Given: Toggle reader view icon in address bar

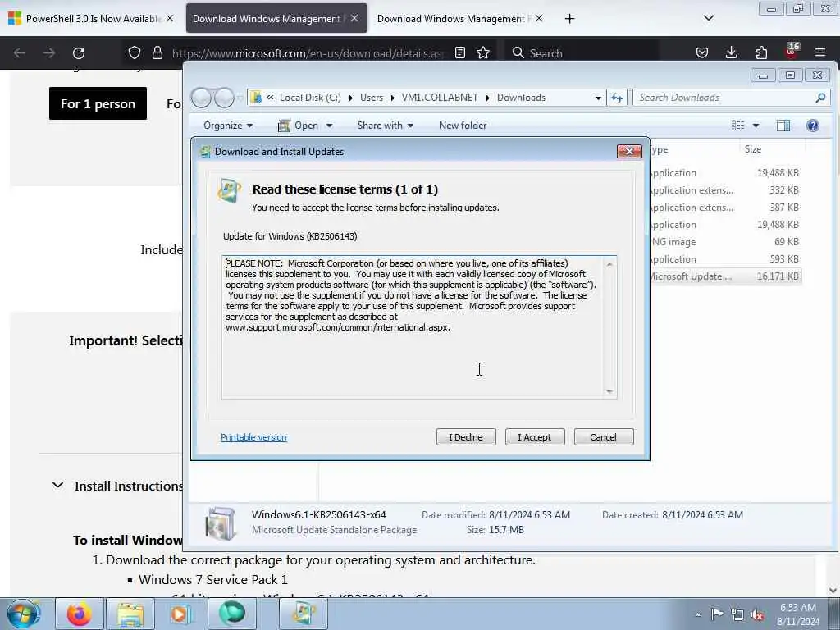Looking at the screenshot, I should 459,52.
